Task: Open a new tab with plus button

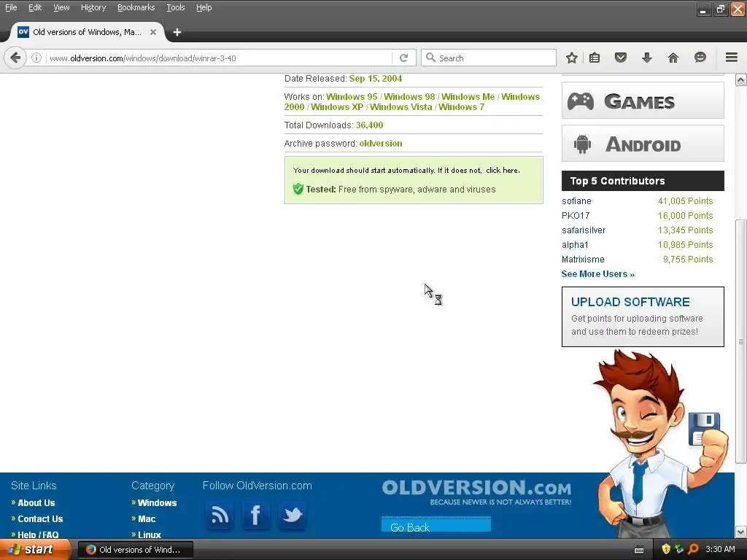Action: pos(177,32)
